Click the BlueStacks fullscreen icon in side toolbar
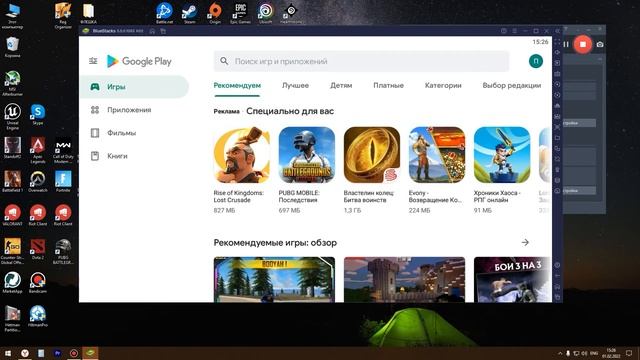Image resolution: width=640 pixels, height=360 pixels. point(557,41)
